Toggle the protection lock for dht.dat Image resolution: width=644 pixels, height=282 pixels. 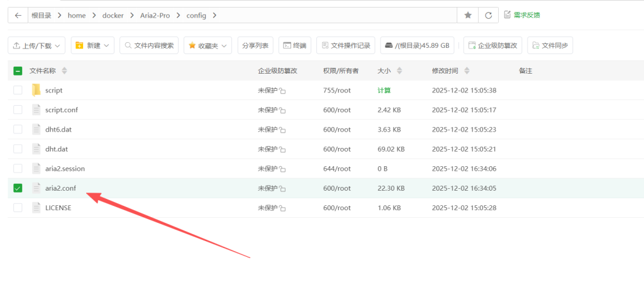282,149
